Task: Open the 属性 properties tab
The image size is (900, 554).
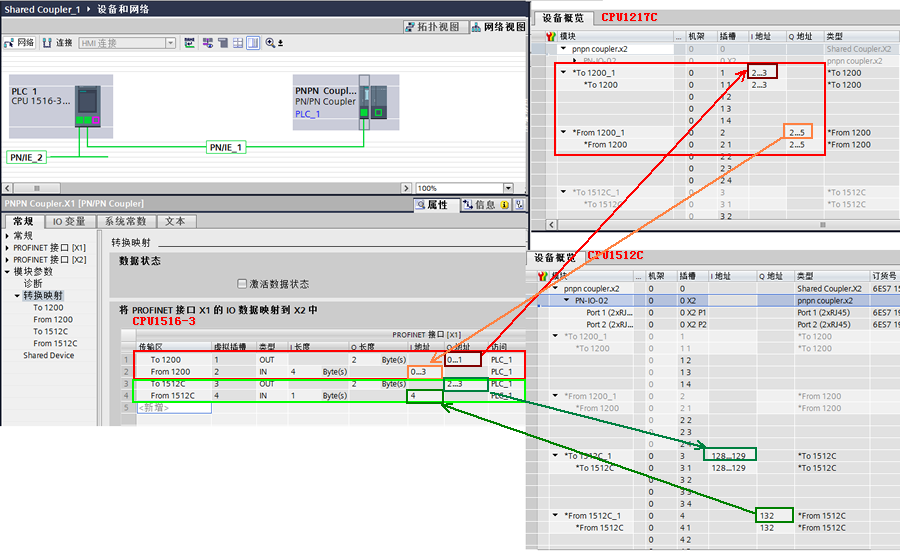Action: [x=436, y=205]
